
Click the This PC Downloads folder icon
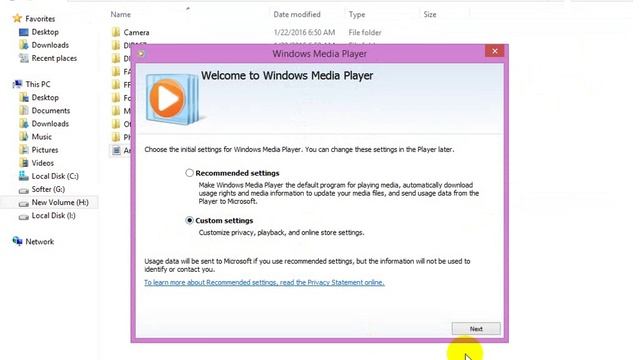(24, 123)
